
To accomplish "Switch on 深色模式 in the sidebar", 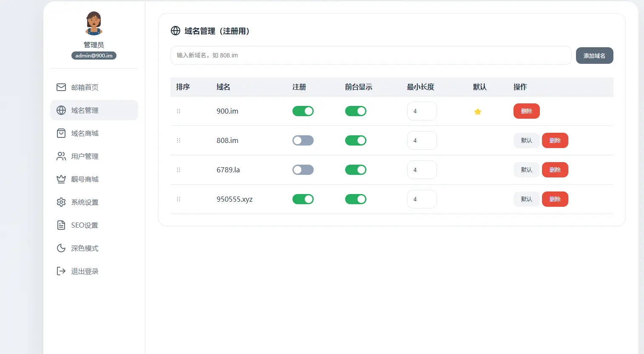I will (94, 248).
